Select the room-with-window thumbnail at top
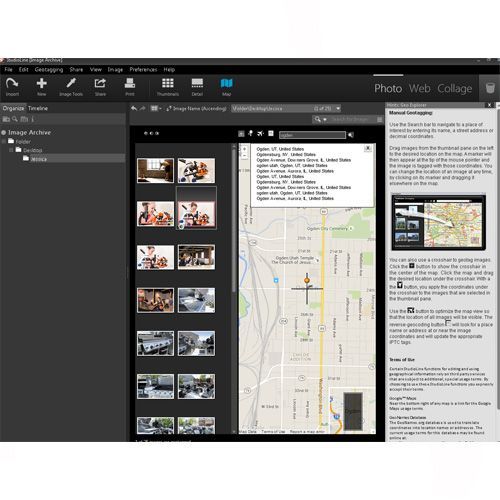This screenshot has width=500, height=500. coord(155,170)
